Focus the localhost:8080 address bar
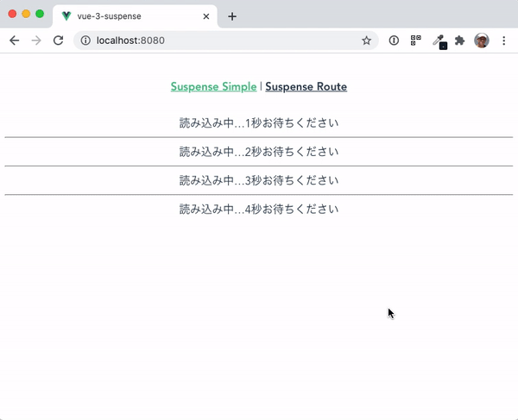The image size is (518, 420). tap(226, 41)
